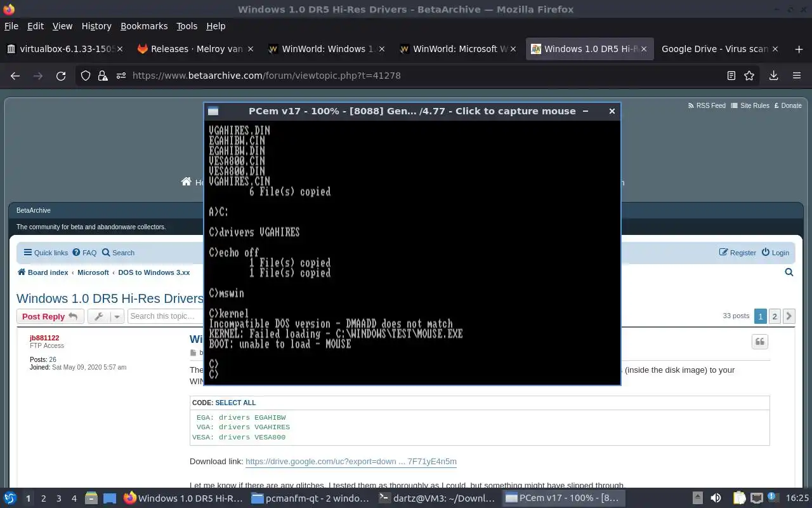Open the Help menu
The height and width of the screenshot is (508, 812).
click(x=216, y=26)
